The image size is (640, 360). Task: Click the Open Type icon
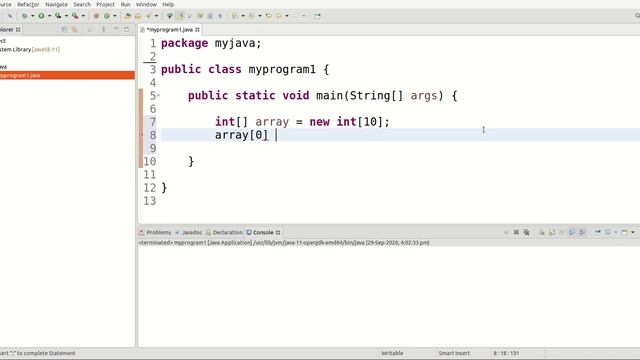pos(127,16)
